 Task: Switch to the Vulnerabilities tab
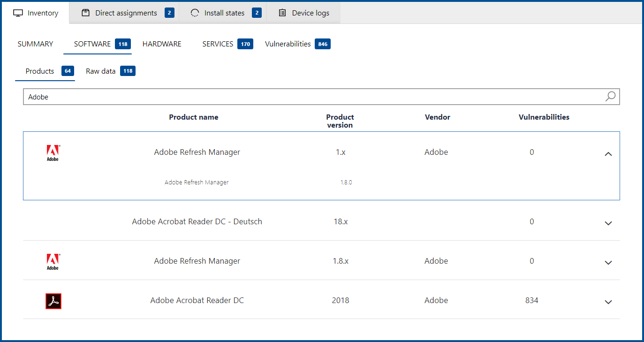click(288, 44)
